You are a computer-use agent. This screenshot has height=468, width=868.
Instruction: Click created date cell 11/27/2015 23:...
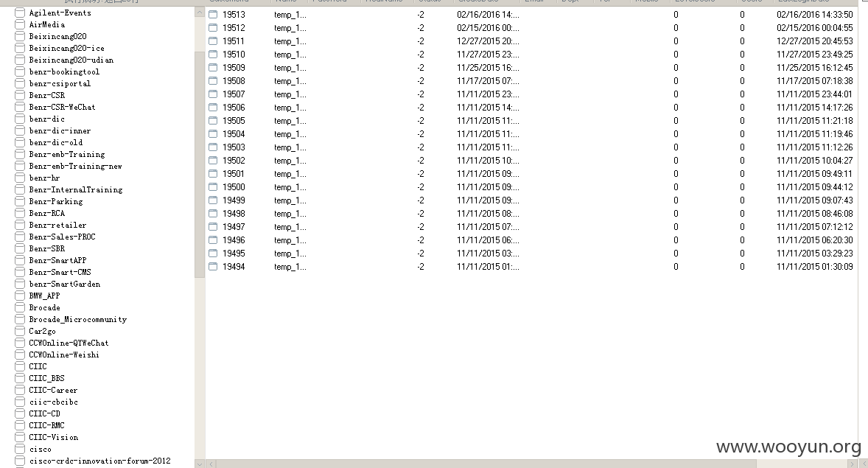pyautogui.click(x=488, y=55)
